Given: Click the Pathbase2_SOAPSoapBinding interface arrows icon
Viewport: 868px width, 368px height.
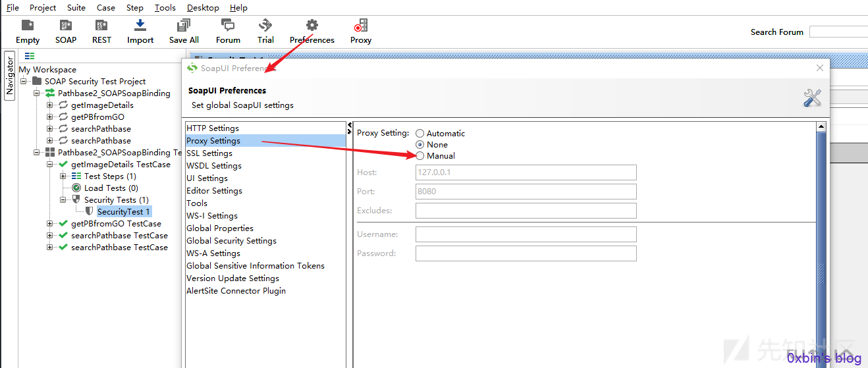Looking at the screenshot, I should click(x=50, y=93).
